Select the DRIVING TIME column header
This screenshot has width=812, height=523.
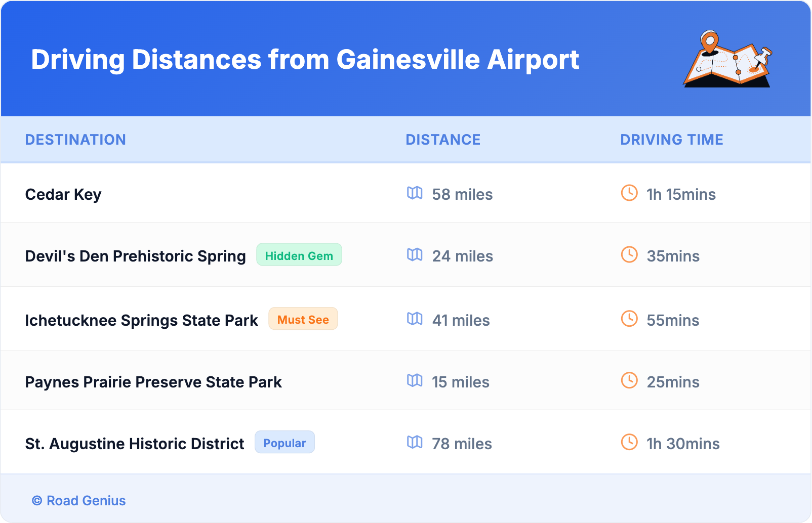tap(671, 140)
